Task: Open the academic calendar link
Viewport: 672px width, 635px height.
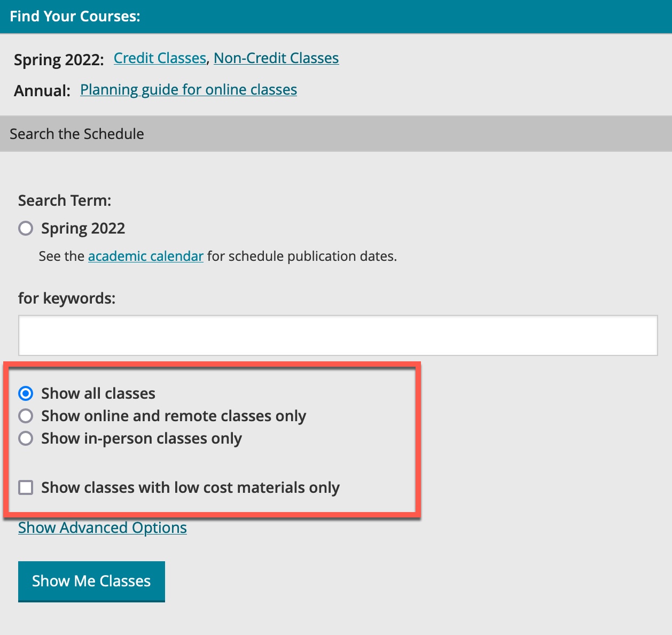Action: point(145,256)
